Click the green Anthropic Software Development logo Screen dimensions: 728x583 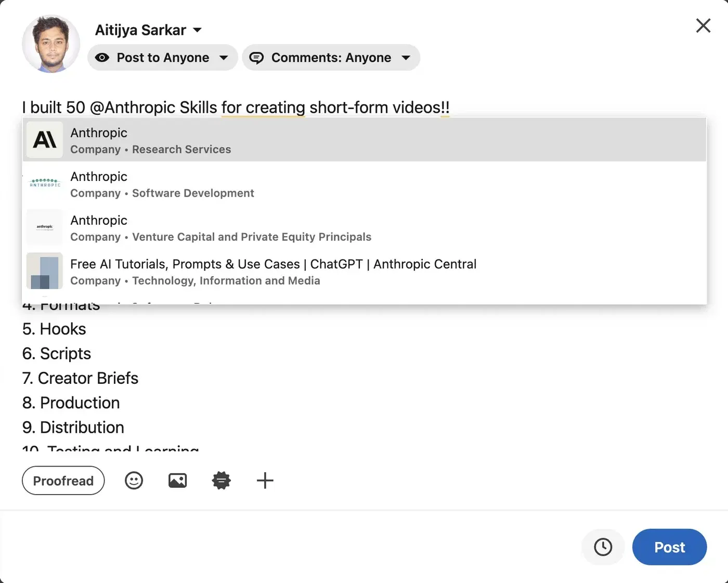pyautogui.click(x=45, y=184)
